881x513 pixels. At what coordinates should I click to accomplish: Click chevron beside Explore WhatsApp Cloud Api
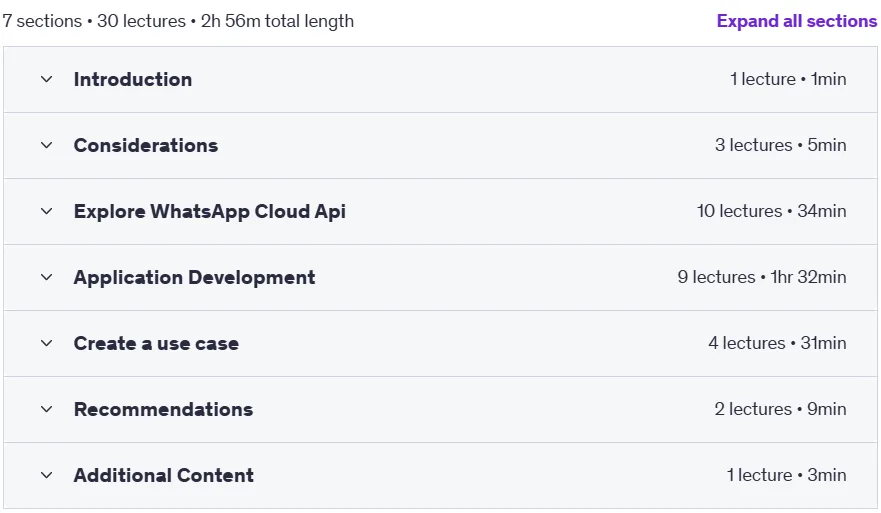pyautogui.click(x=47, y=211)
